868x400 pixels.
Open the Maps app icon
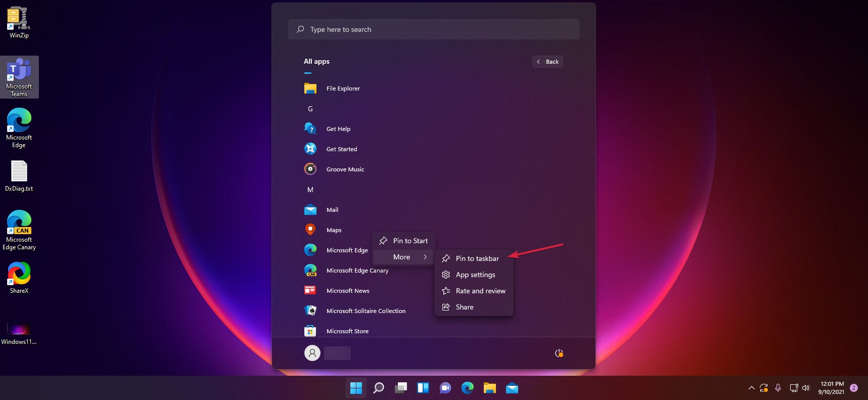(310, 230)
